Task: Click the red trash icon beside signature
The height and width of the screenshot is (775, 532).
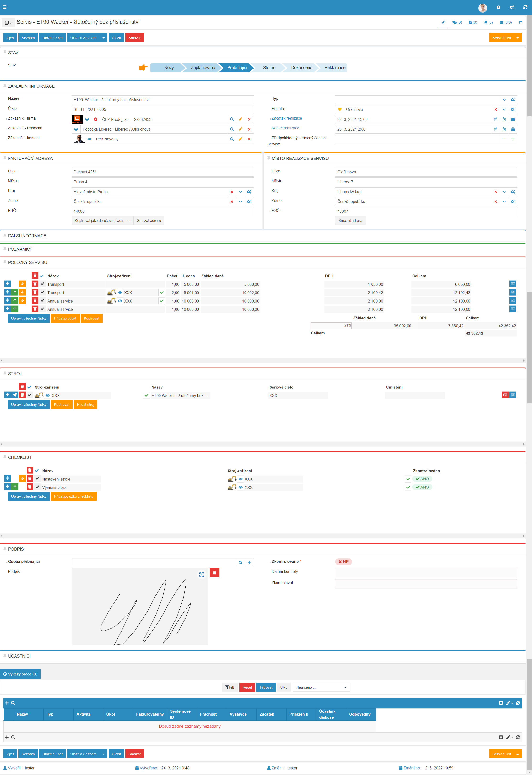Action: point(214,573)
